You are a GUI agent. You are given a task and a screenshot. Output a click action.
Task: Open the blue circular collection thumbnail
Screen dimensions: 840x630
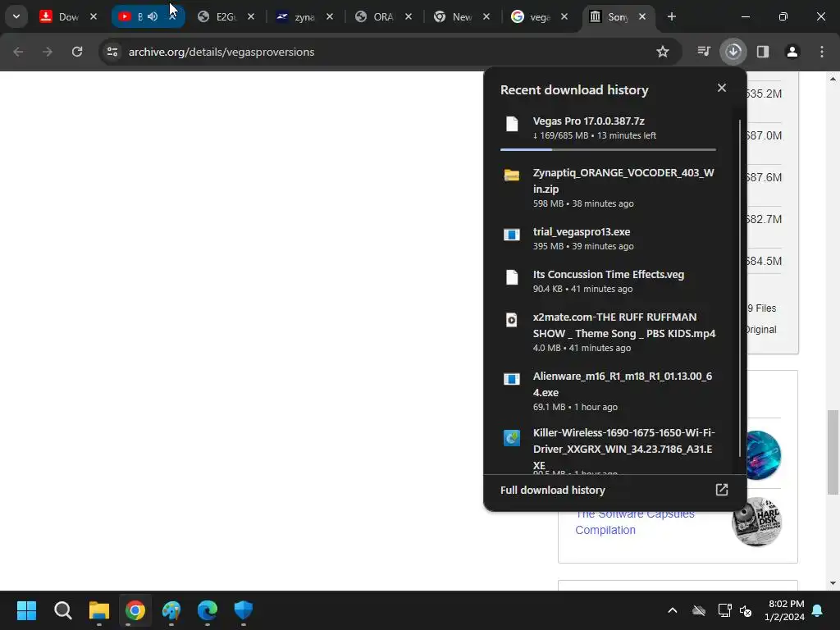762,455
